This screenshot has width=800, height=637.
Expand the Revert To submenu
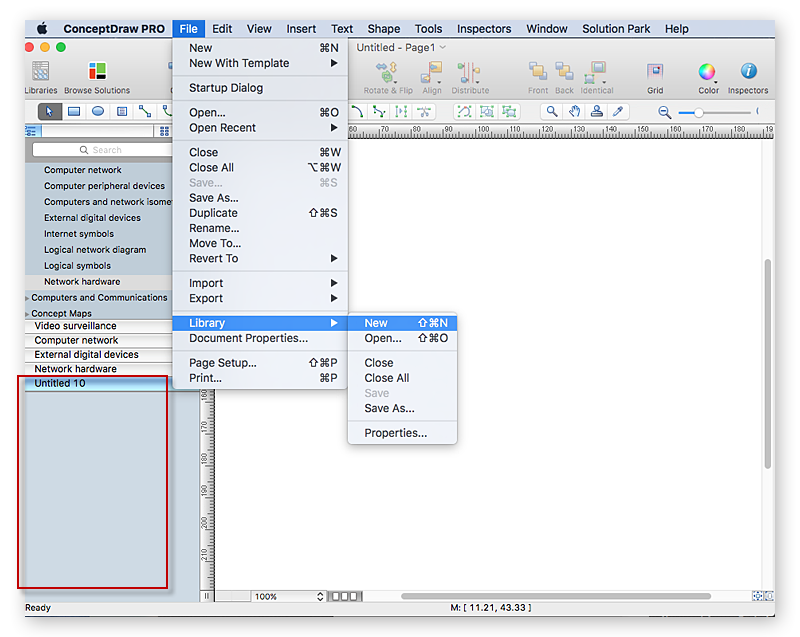(260, 258)
